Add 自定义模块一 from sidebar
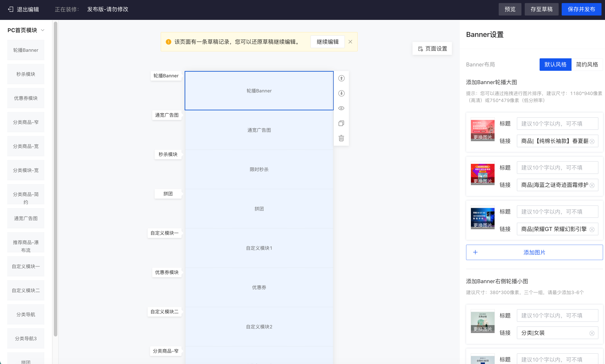This screenshot has width=605, height=364. 26,266
